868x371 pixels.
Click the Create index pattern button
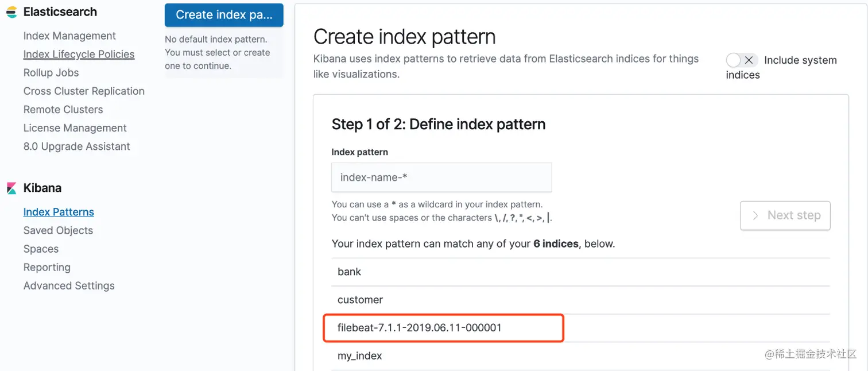pos(224,15)
